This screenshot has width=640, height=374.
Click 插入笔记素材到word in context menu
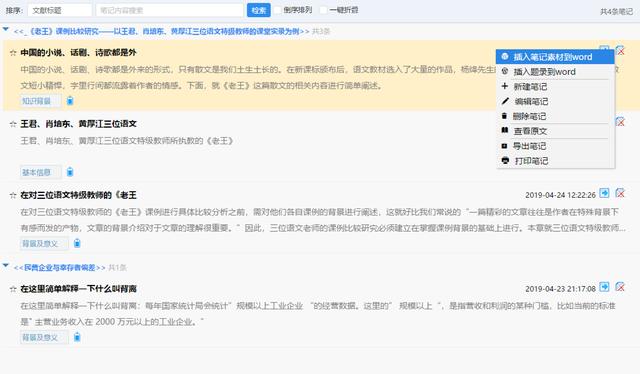(x=555, y=57)
